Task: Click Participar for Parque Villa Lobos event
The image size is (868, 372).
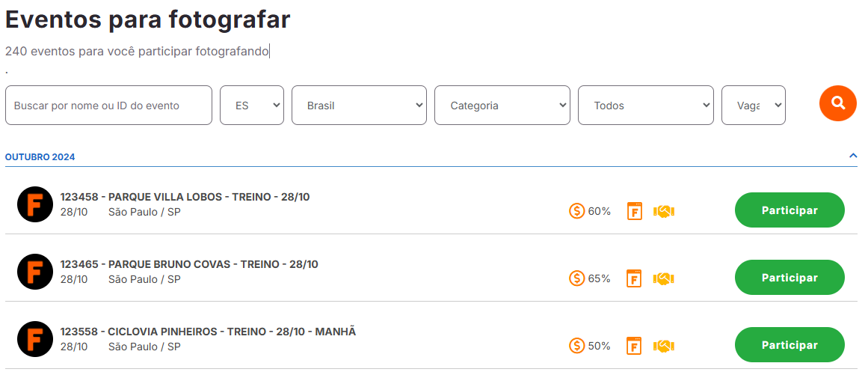Action: click(789, 210)
